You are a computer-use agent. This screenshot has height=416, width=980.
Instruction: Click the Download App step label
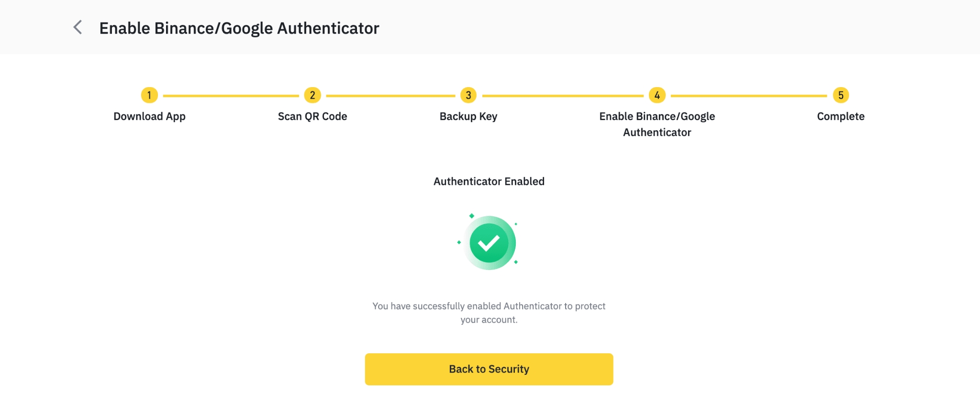[149, 116]
